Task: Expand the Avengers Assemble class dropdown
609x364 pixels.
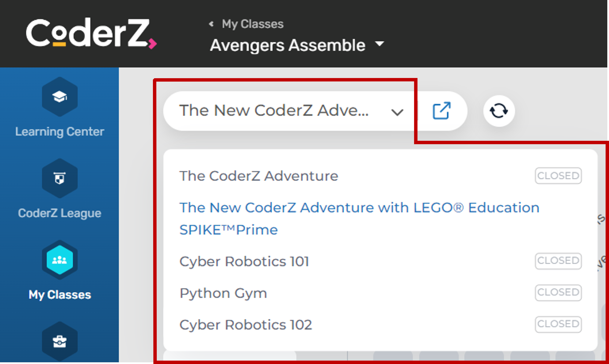Action: tap(380, 44)
